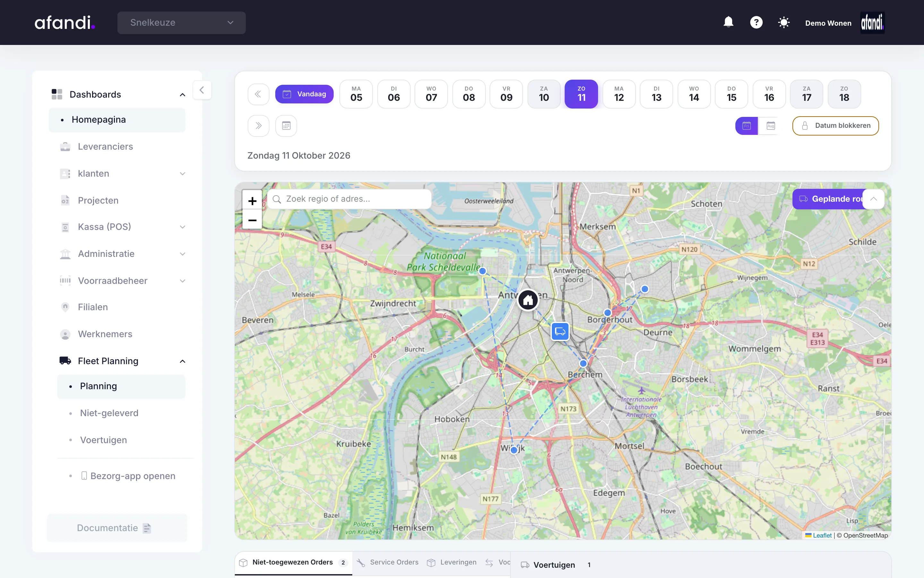The width and height of the screenshot is (924, 578).
Task: Select date ZA 10
Action: pos(544,94)
